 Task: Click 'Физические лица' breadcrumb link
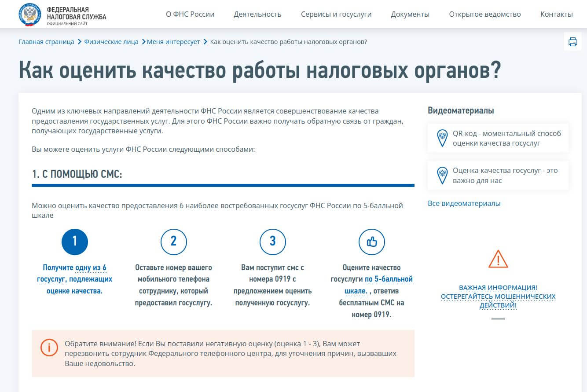pyautogui.click(x=111, y=42)
